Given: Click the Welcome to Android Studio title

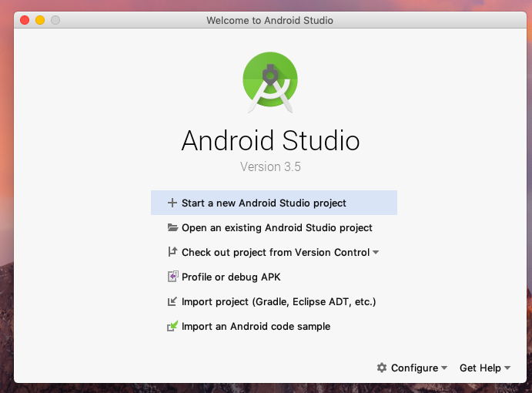Looking at the screenshot, I should (x=269, y=20).
